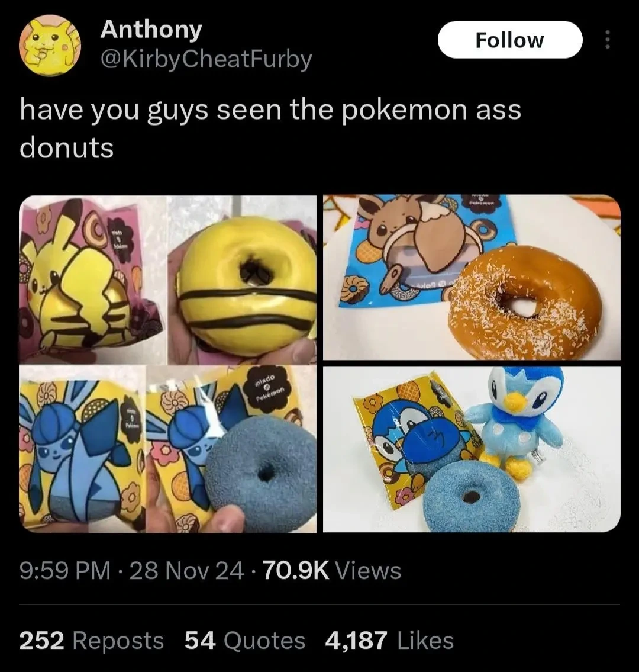View the 54 Quotes list
Viewport: 639px width, 672px height.
coord(245,640)
